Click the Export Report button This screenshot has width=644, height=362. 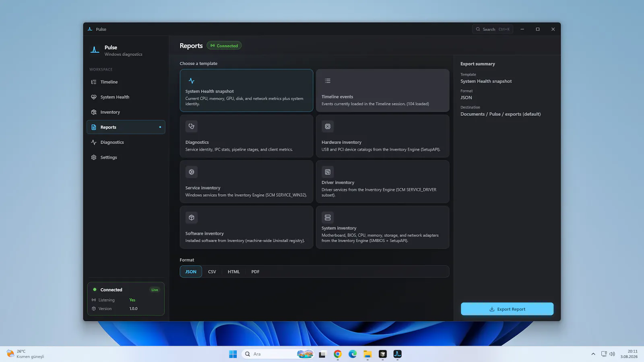pos(507,309)
